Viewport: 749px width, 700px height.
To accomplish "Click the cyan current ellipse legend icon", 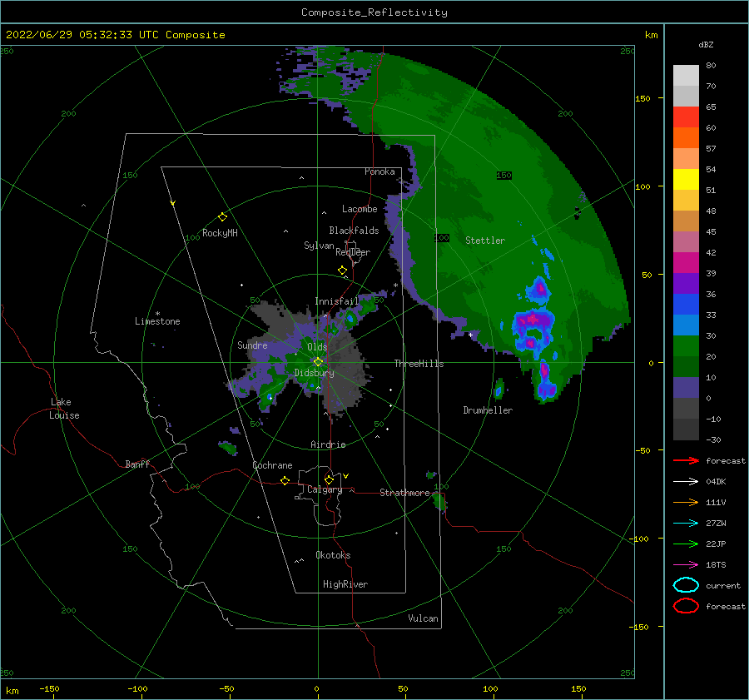I will [x=686, y=585].
